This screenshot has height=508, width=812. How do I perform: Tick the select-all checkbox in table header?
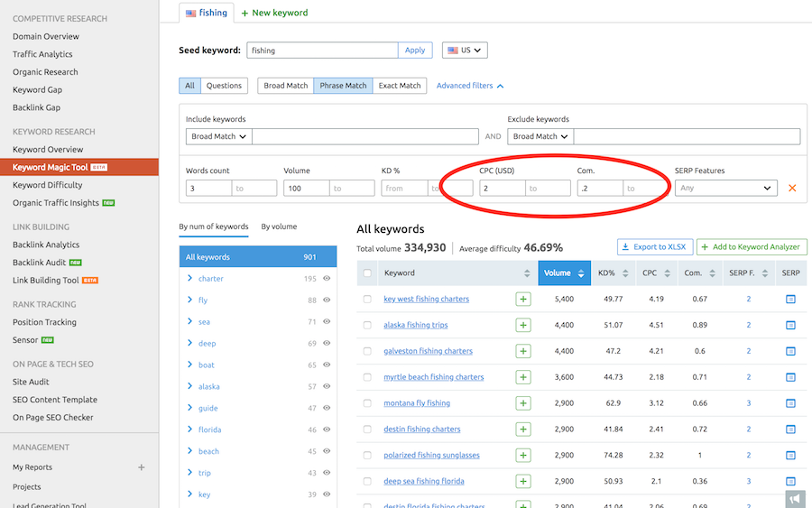(x=367, y=272)
